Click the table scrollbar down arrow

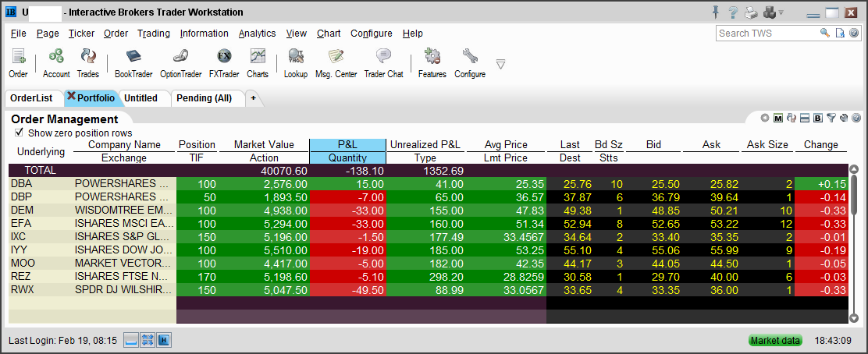(x=854, y=317)
